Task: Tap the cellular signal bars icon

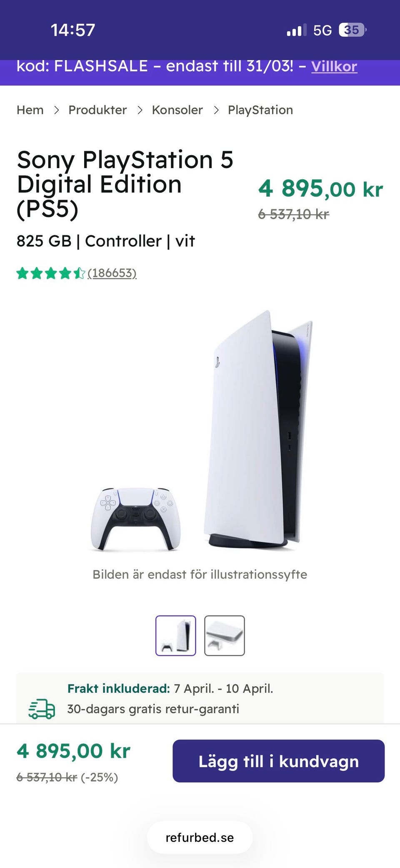Action: (x=297, y=30)
